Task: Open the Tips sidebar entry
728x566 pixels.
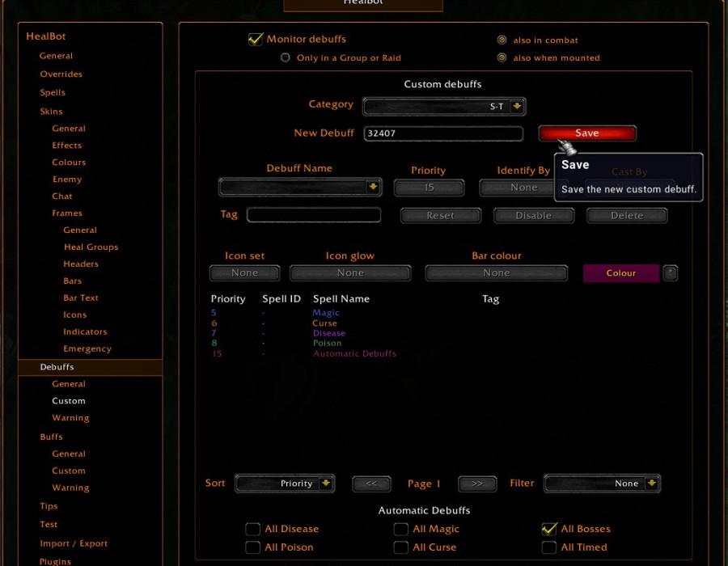Action: click(49, 506)
